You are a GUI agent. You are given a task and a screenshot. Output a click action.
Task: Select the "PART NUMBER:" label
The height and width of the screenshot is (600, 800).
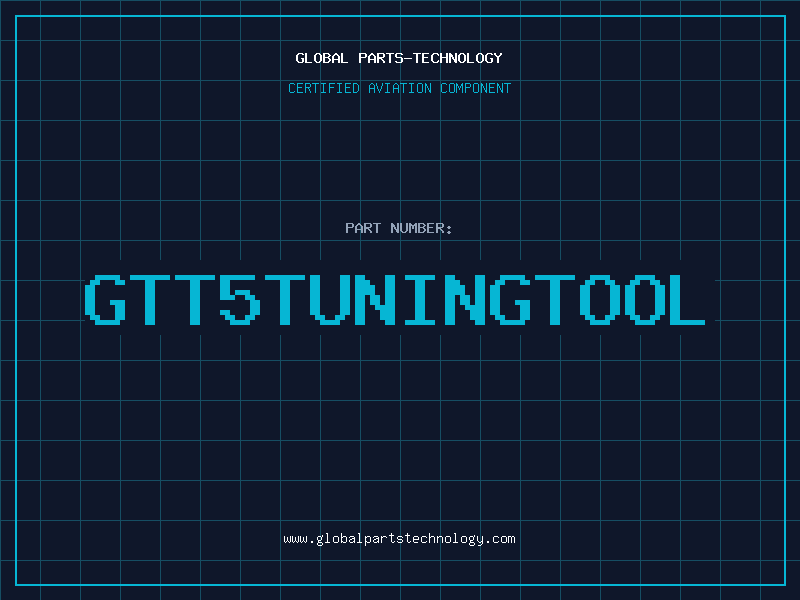[399, 229]
